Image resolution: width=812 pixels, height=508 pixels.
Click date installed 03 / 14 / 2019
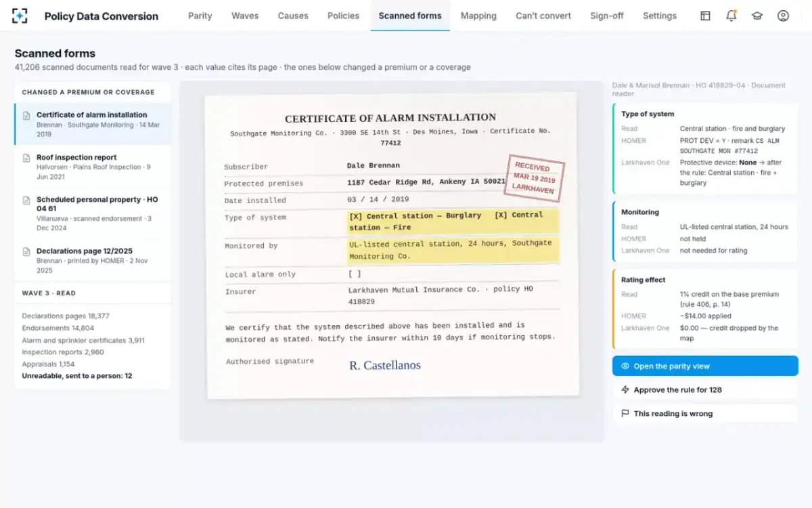tap(378, 199)
